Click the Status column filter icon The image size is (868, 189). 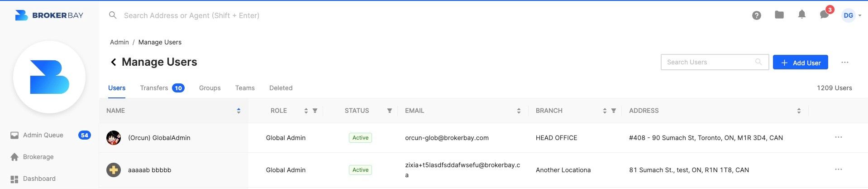click(389, 111)
